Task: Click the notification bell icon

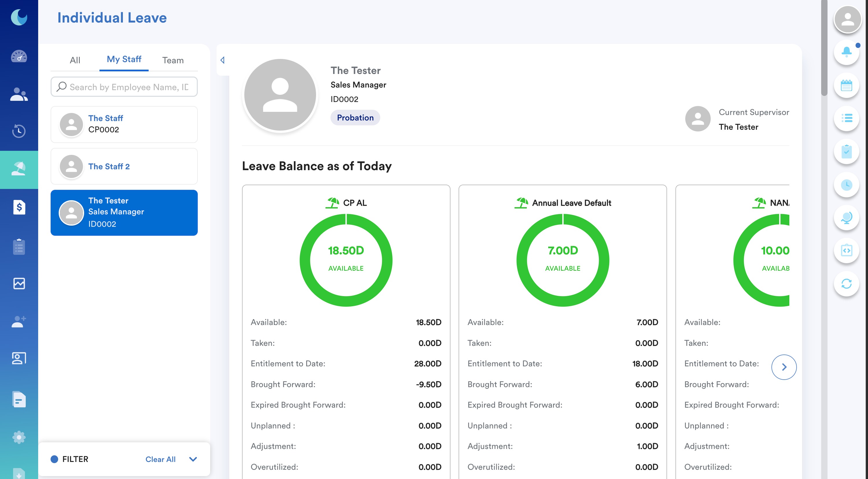Action: click(846, 52)
